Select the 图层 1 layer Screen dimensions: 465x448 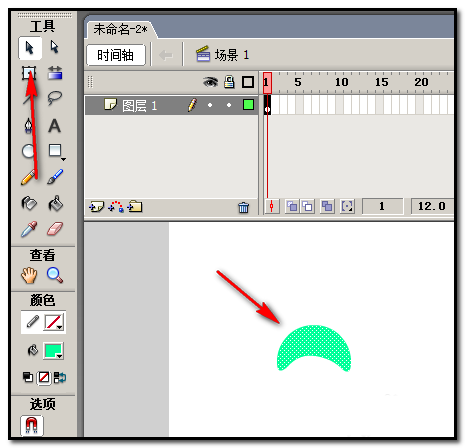point(171,106)
